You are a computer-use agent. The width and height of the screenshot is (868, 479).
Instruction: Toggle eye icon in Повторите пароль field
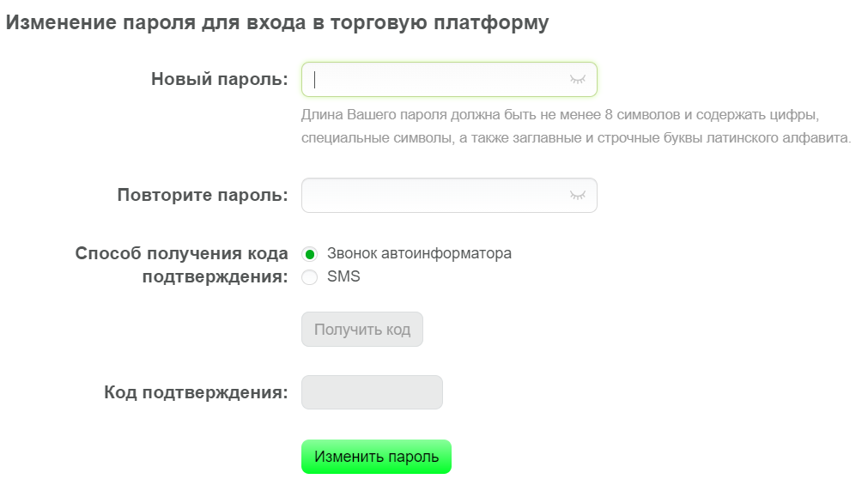[x=577, y=195]
